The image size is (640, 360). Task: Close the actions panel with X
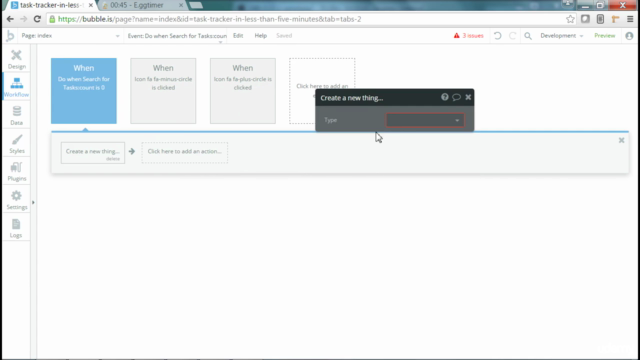pos(621,140)
